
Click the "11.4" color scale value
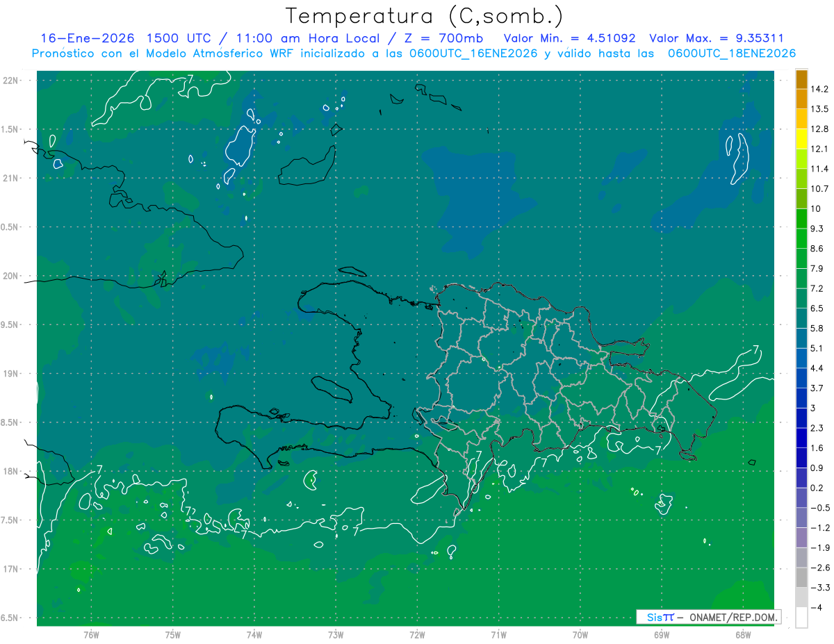[820, 169]
